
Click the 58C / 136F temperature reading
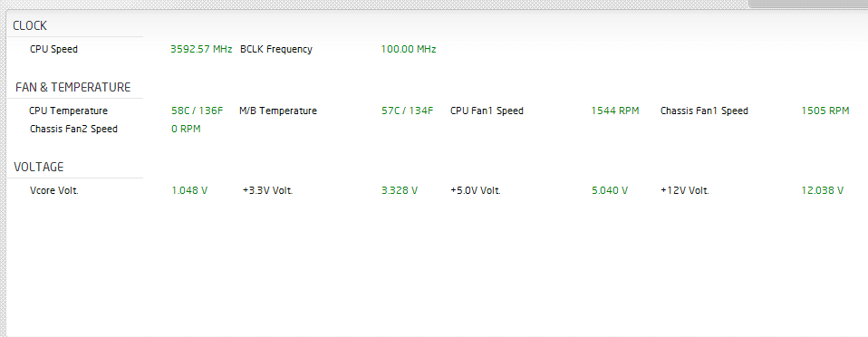(x=198, y=111)
